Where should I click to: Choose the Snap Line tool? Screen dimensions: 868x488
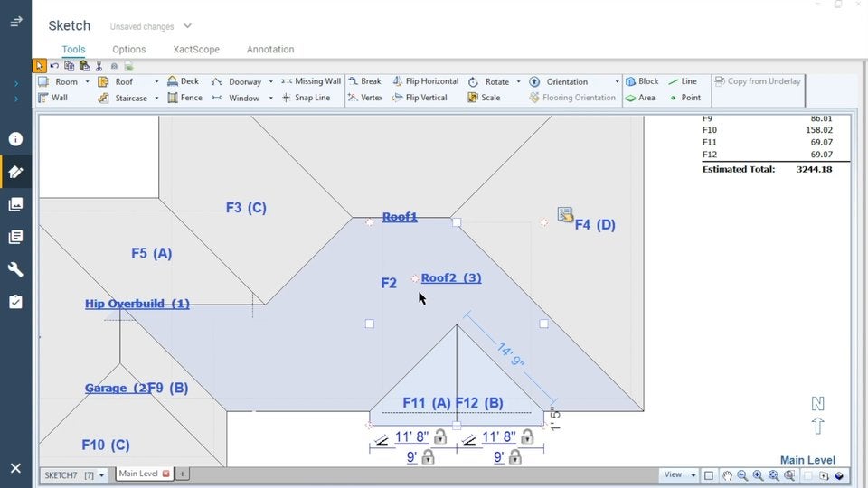[307, 98]
